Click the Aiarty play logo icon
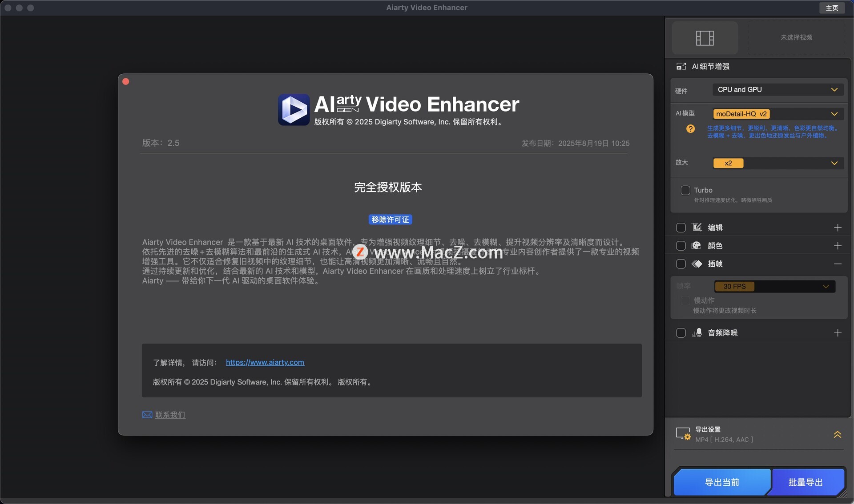The width and height of the screenshot is (854, 504). tap(294, 109)
